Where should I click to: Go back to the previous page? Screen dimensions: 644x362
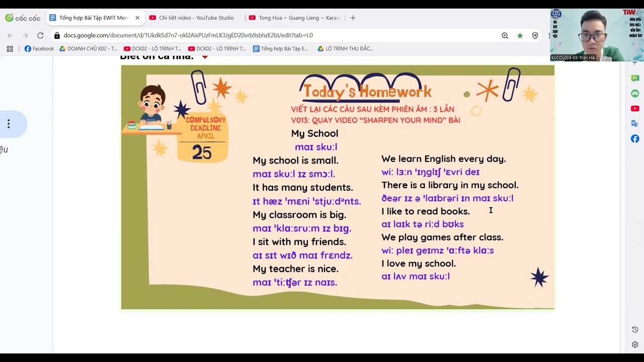click(11, 35)
